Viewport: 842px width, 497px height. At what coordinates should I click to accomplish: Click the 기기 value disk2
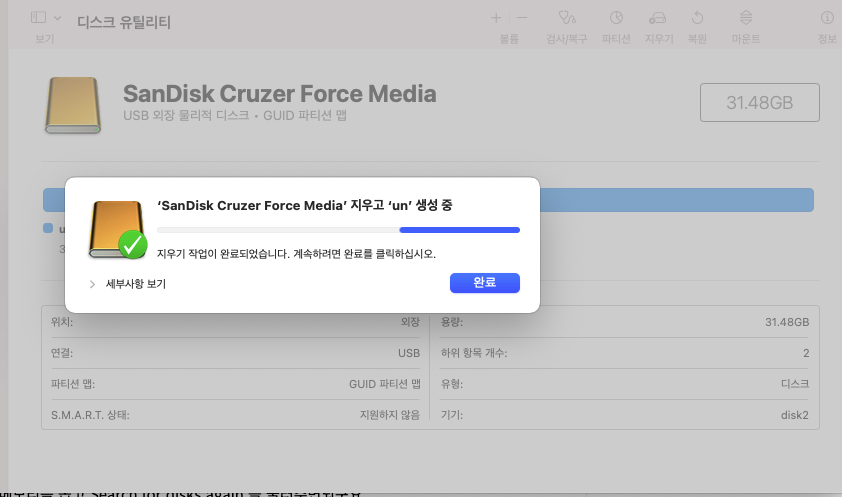pyautogui.click(x=795, y=415)
